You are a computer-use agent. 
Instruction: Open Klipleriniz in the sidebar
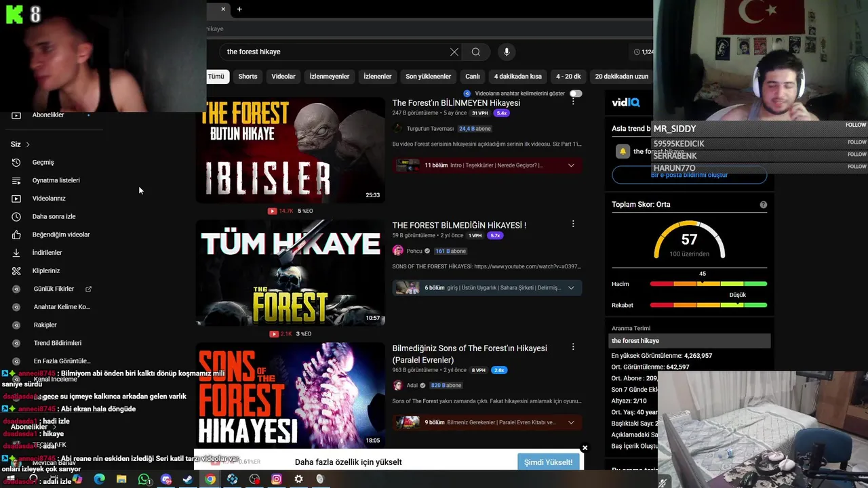[x=46, y=271]
